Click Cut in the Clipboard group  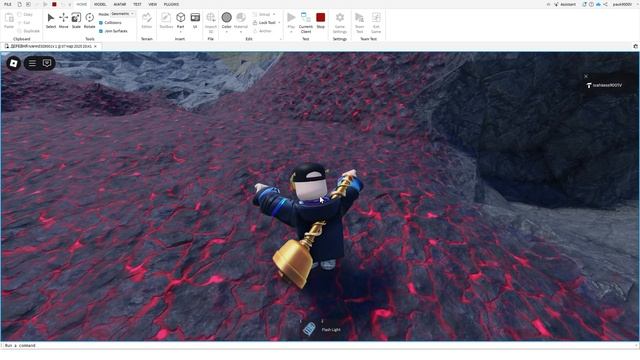click(x=24, y=23)
